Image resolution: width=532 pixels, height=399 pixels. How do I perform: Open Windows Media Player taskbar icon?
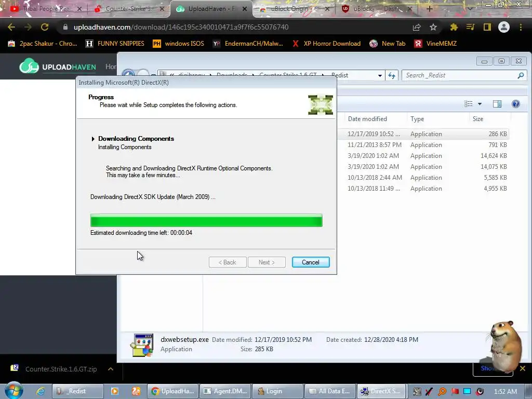tap(115, 391)
